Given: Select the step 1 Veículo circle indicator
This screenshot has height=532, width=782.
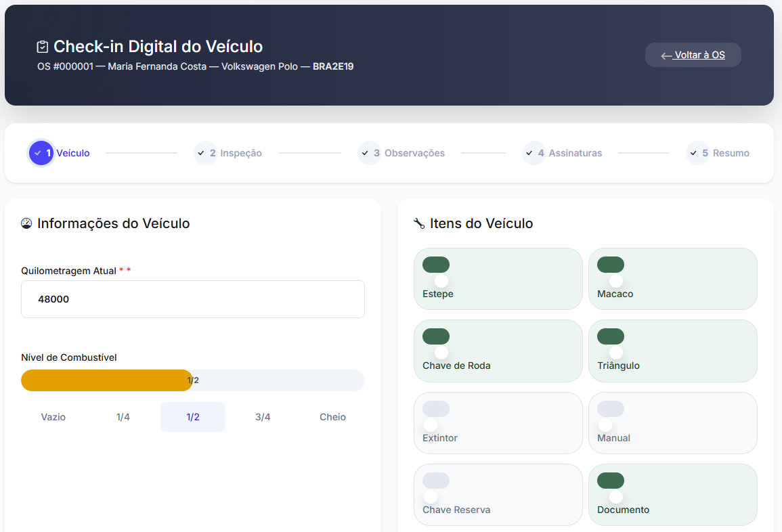Looking at the screenshot, I should 40,153.
